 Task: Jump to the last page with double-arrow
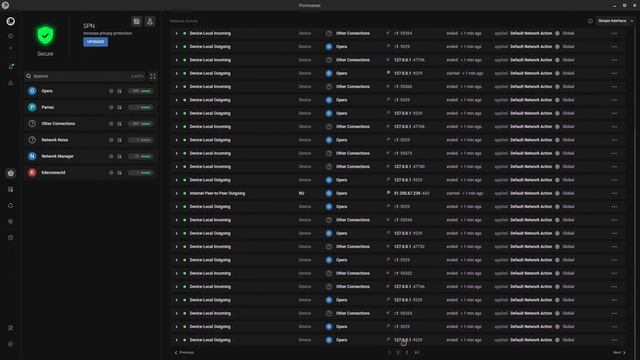(416, 353)
